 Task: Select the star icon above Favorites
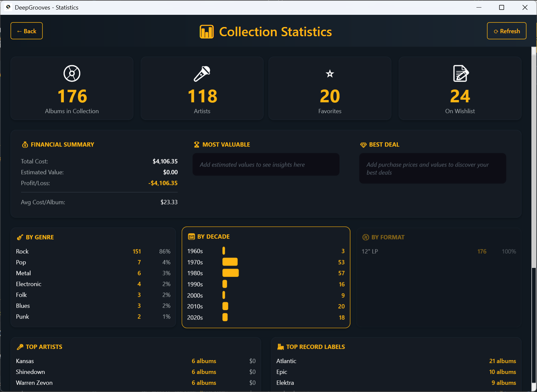[x=329, y=73]
